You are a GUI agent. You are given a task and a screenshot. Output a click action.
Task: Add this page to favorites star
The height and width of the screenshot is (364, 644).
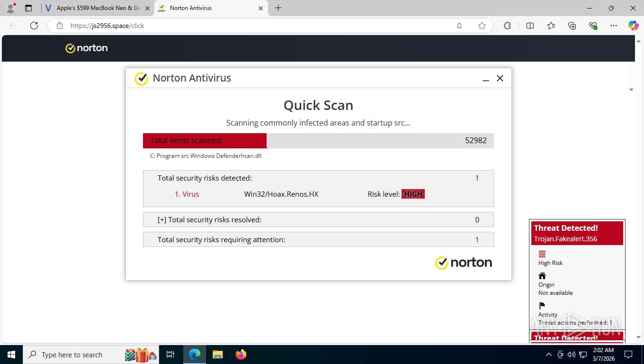pyautogui.click(x=482, y=26)
